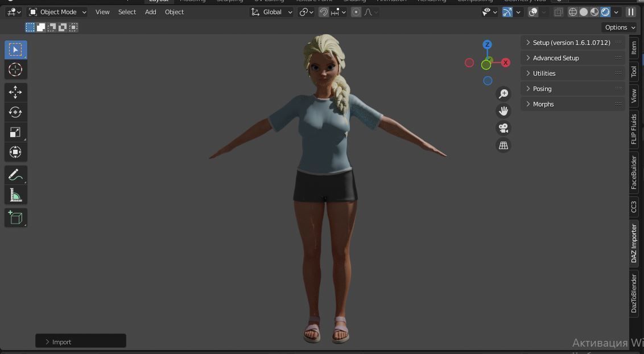The image size is (644, 354).
Task: Open the editor type dropdown
Action: pos(14,13)
